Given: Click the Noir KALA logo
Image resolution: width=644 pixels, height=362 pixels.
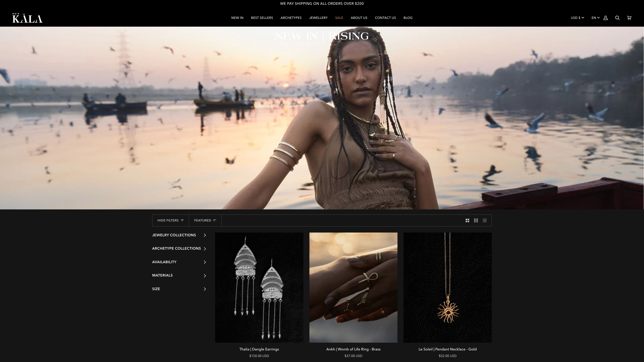Looking at the screenshot, I should click(x=27, y=18).
